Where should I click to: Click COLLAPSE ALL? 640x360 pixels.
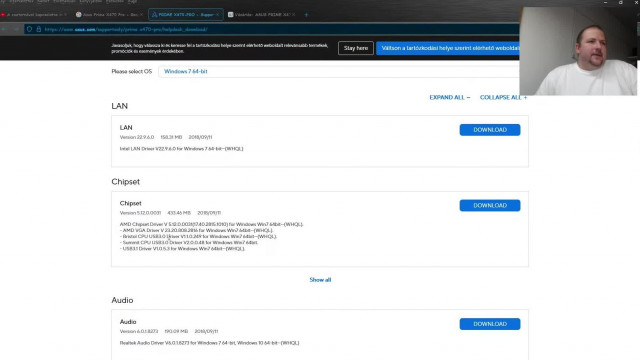pyautogui.click(x=503, y=98)
